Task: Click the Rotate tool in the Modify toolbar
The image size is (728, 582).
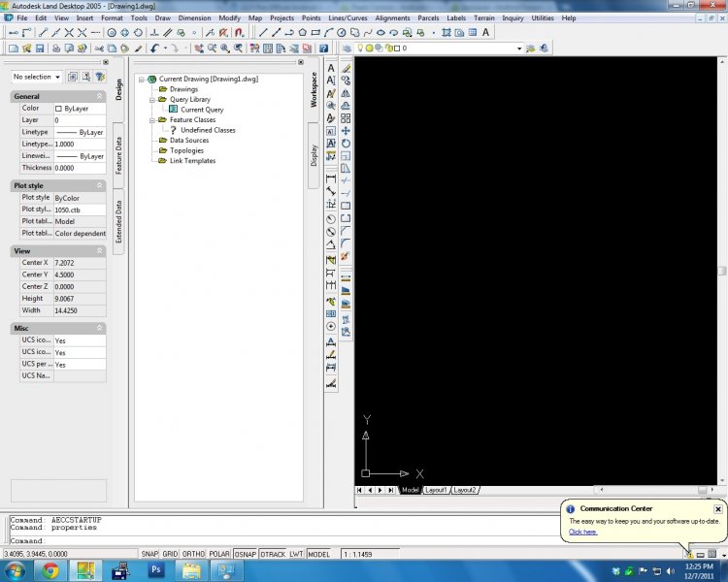Action: [x=347, y=143]
